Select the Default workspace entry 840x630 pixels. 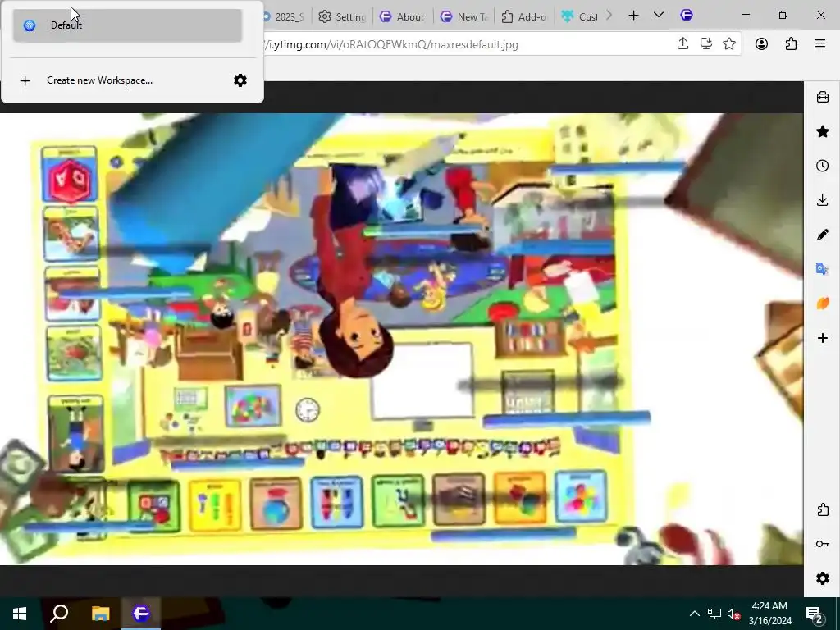point(127,25)
